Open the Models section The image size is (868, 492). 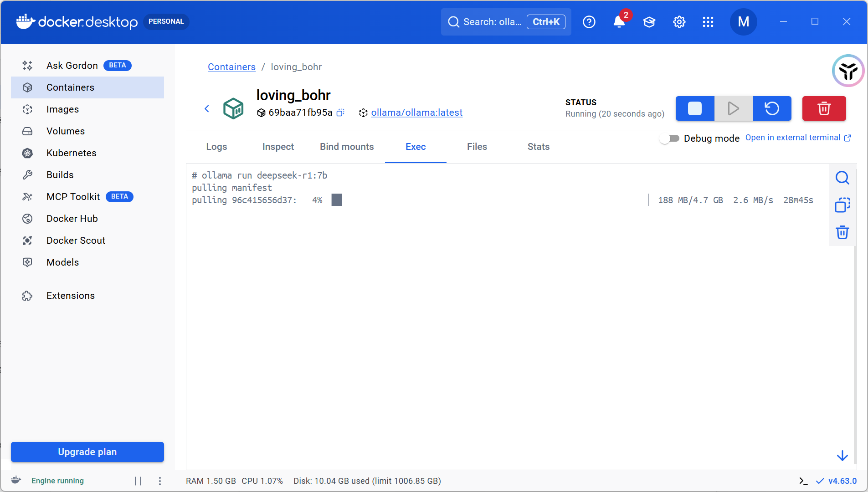point(87,262)
